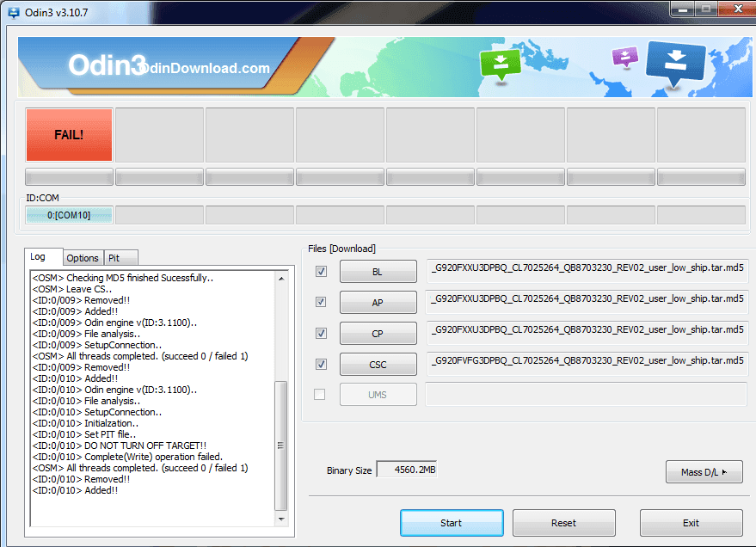Exit the Odin application
Screen dimensions: 756x547
click(691, 523)
